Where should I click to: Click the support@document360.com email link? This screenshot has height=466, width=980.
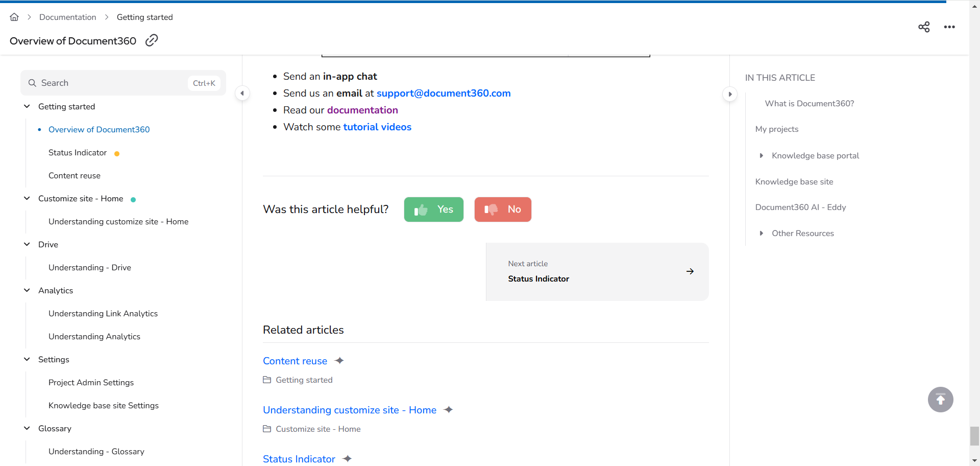point(444,93)
